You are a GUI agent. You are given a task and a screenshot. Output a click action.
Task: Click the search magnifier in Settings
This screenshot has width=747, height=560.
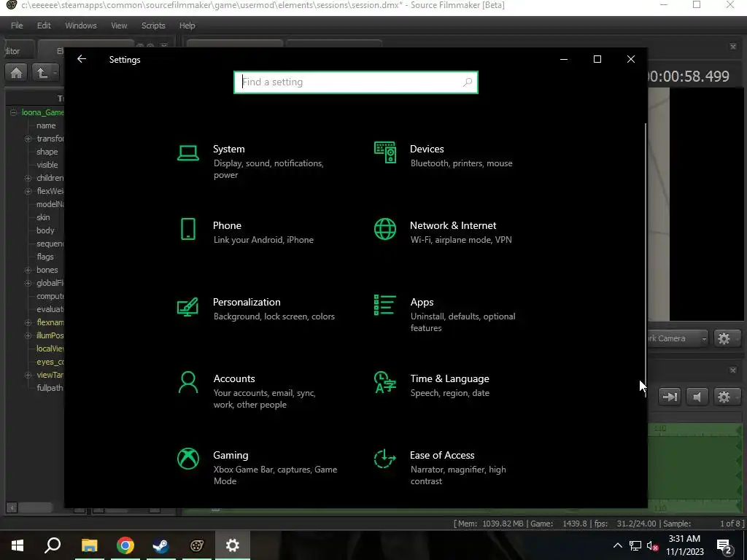[x=468, y=82]
